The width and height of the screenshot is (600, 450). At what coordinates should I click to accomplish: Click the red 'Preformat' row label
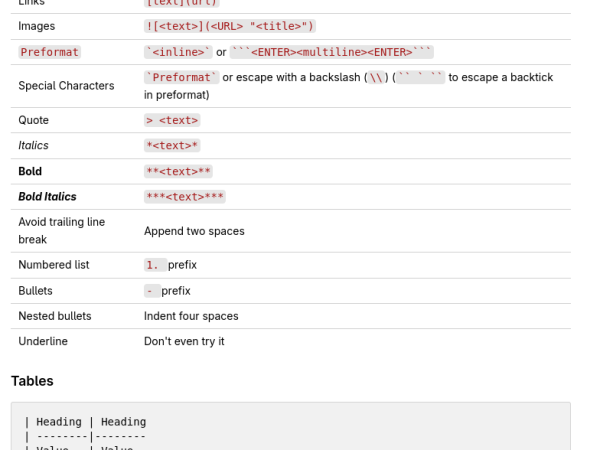click(x=49, y=52)
